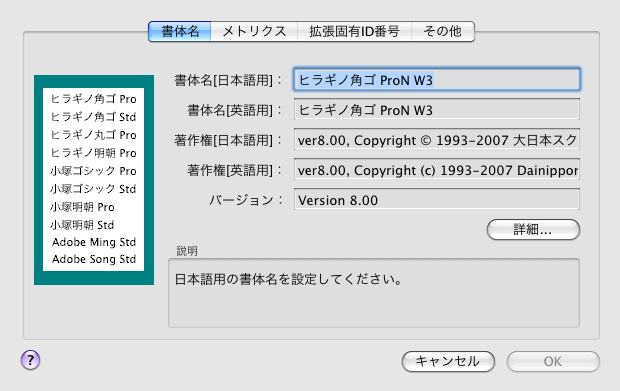Viewport: 620px width, 391px height.
Task: Switch to the 書体名 tab
Action: 180,31
